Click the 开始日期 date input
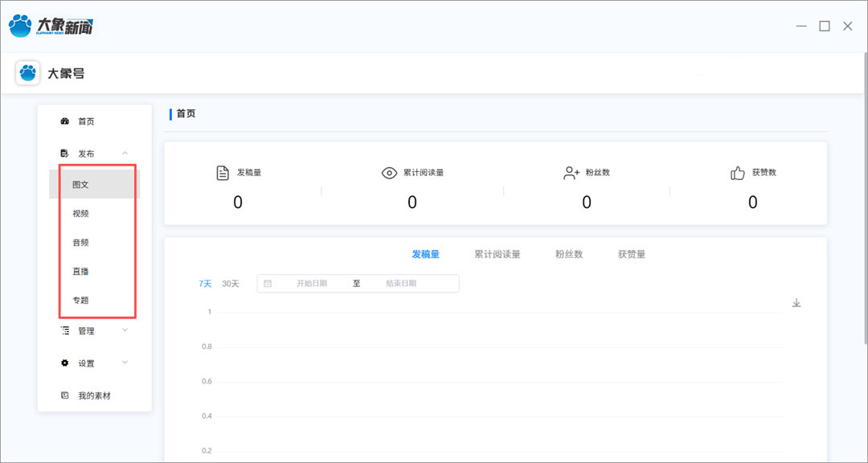Viewport: 868px width, 463px height. coord(312,284)
